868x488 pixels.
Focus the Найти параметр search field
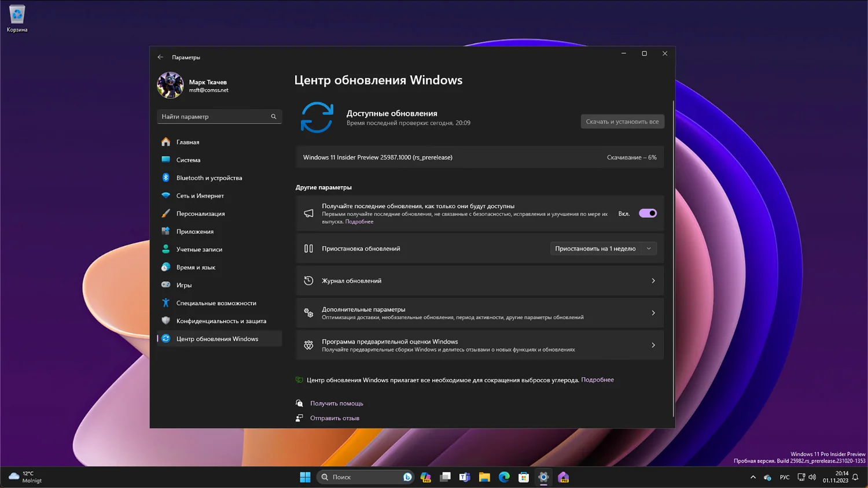(x=219, y=116)
